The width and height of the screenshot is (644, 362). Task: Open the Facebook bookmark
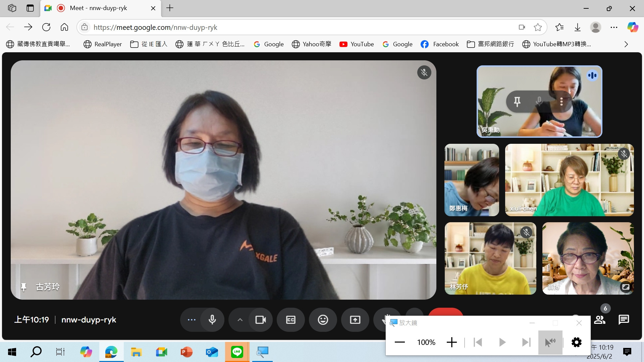coord(440,44)
